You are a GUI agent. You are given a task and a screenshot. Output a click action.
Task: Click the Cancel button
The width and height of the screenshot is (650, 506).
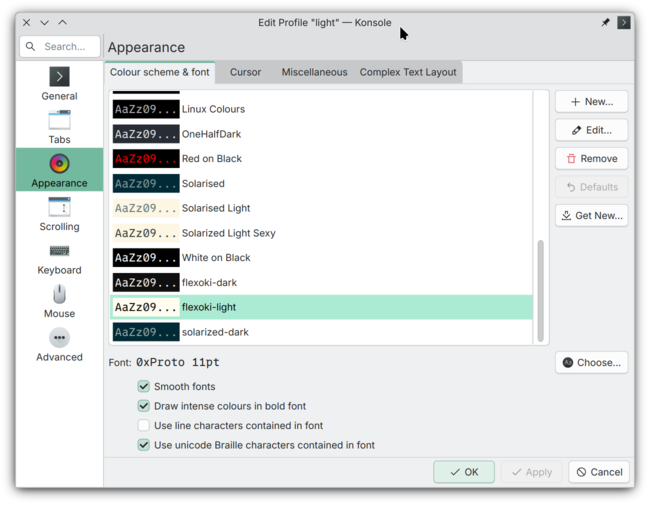[x=599, y=472]
